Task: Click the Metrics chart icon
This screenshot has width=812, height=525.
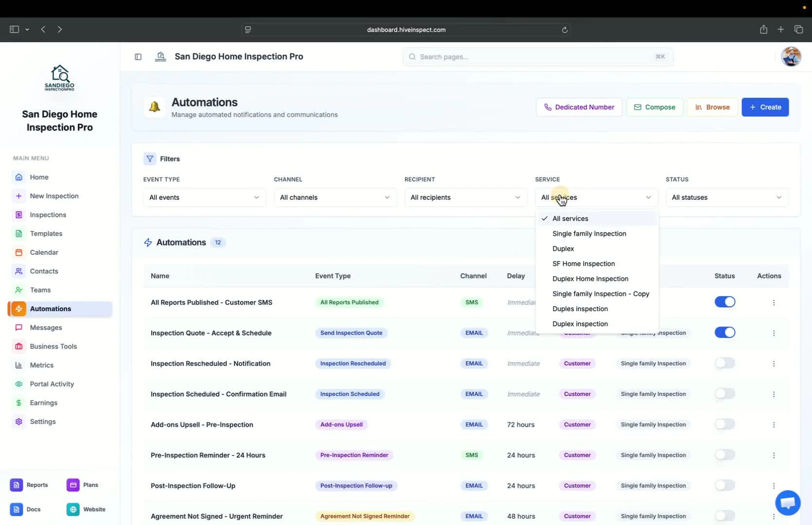Action: click(x=18, y=365)
